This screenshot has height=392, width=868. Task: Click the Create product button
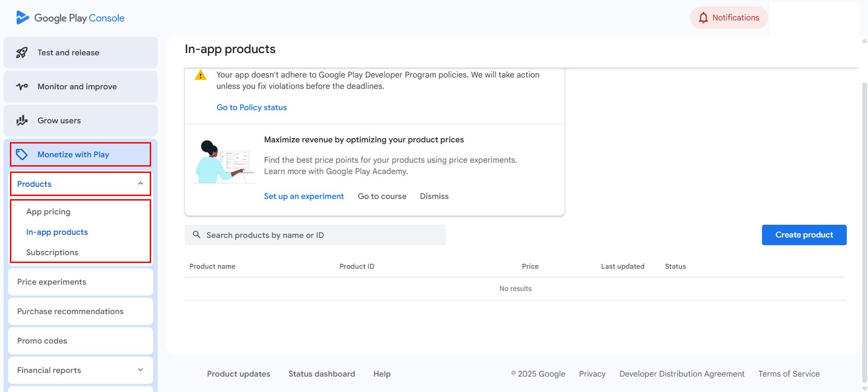(804, 235)
